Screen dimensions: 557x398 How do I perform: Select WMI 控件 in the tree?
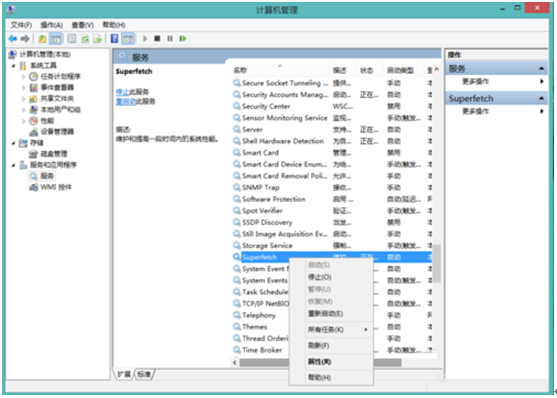click(56, 187)
